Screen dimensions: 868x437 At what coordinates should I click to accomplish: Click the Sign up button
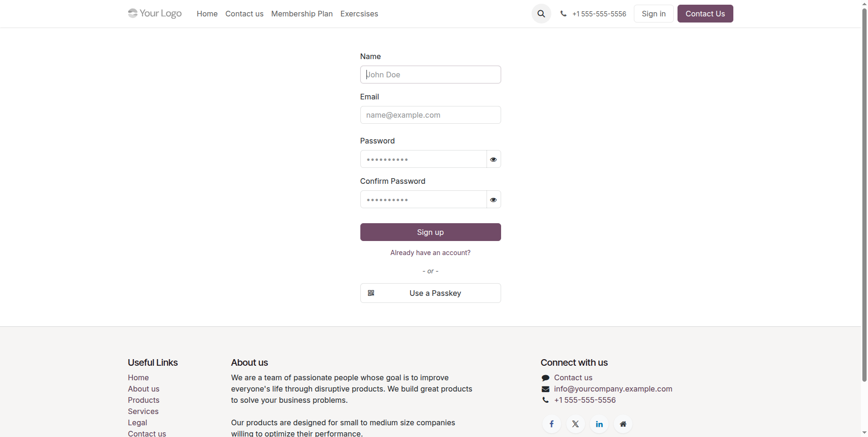(430, 232)
